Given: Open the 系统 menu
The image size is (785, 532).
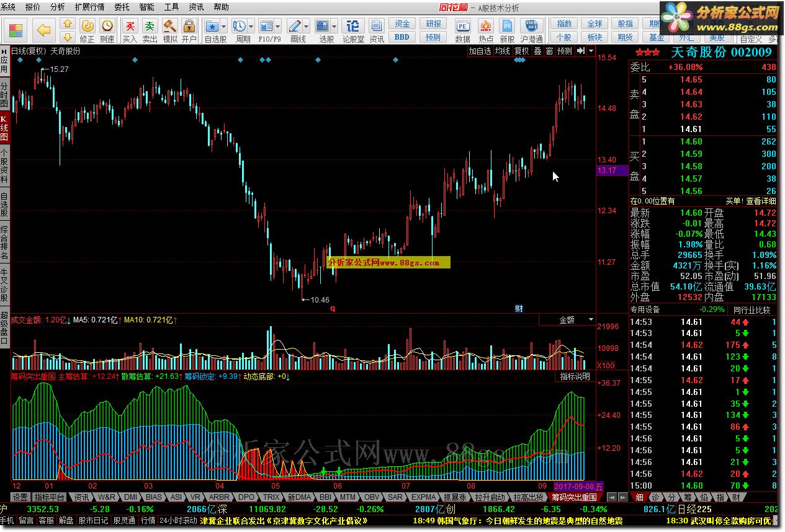Looking at the screenshot, I should [x=9, y=7].
